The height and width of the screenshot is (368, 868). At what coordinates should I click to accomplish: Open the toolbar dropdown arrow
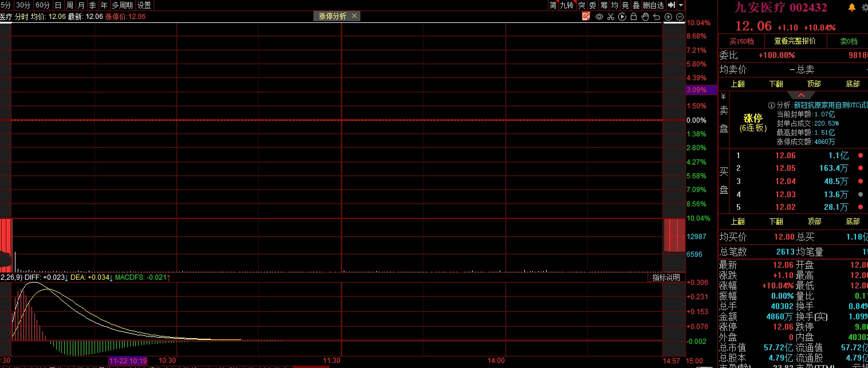(681, 5)
